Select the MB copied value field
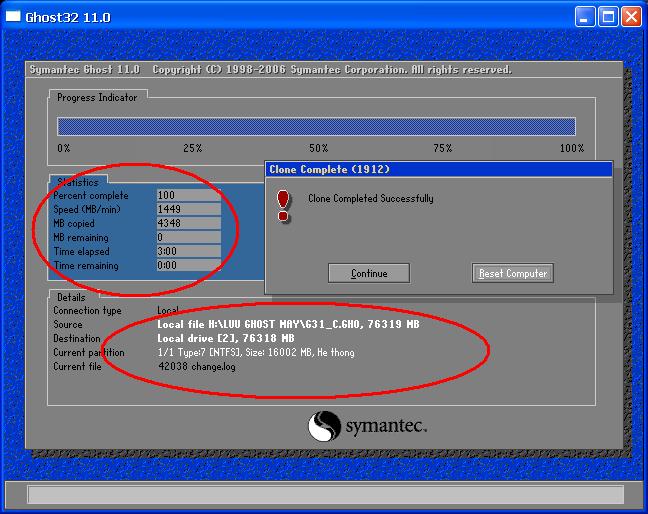This screenshot has width=648, height=514. pyautogui.click(x=188, y=224)
